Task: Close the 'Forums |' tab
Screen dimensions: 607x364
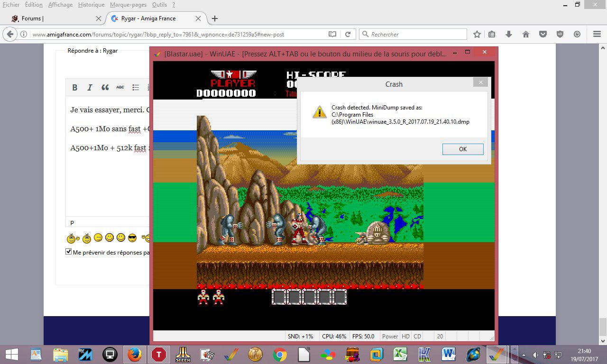Action: click(x=99, y=18)
